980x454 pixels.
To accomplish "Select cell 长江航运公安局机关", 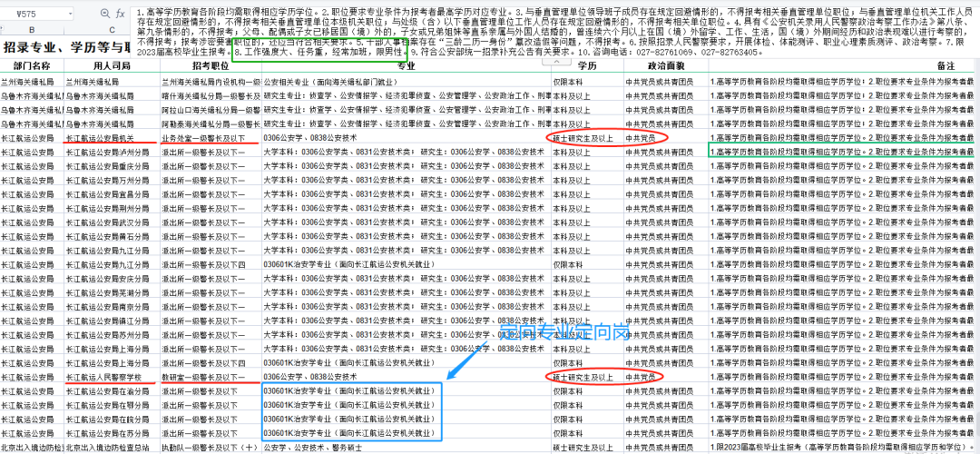I will [x=112, y=138].
